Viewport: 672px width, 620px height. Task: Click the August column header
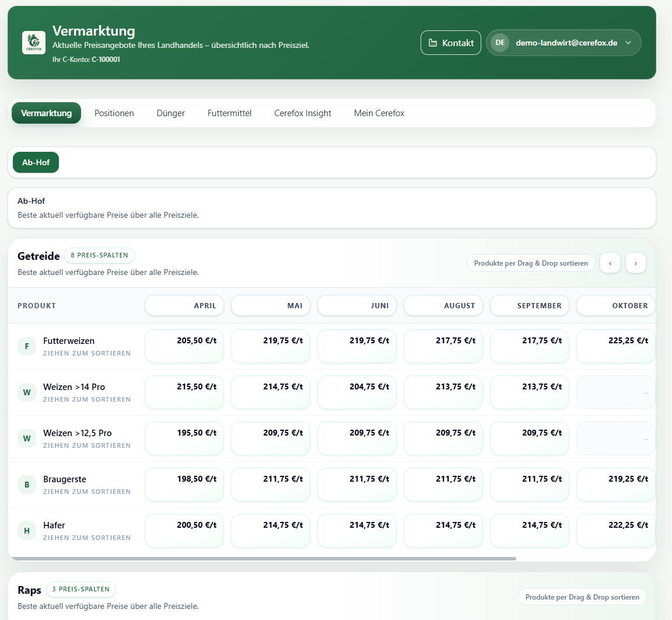click(x=443, y=306)
